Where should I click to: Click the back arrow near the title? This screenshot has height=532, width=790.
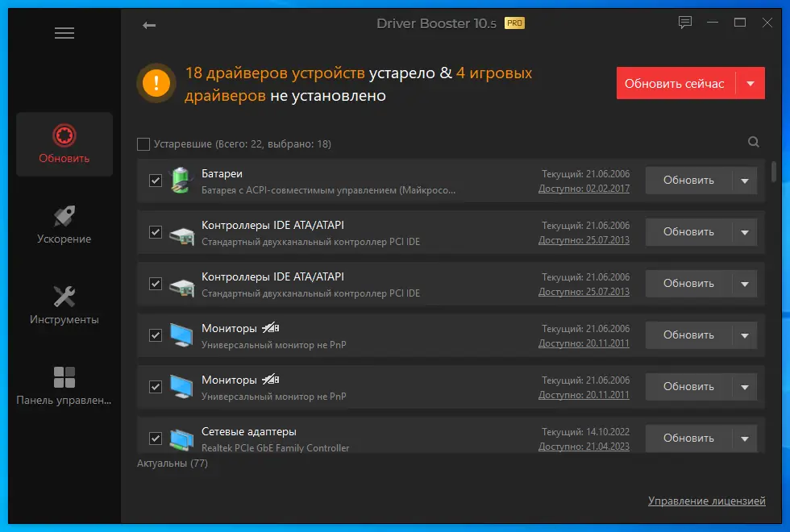point(149,25)
